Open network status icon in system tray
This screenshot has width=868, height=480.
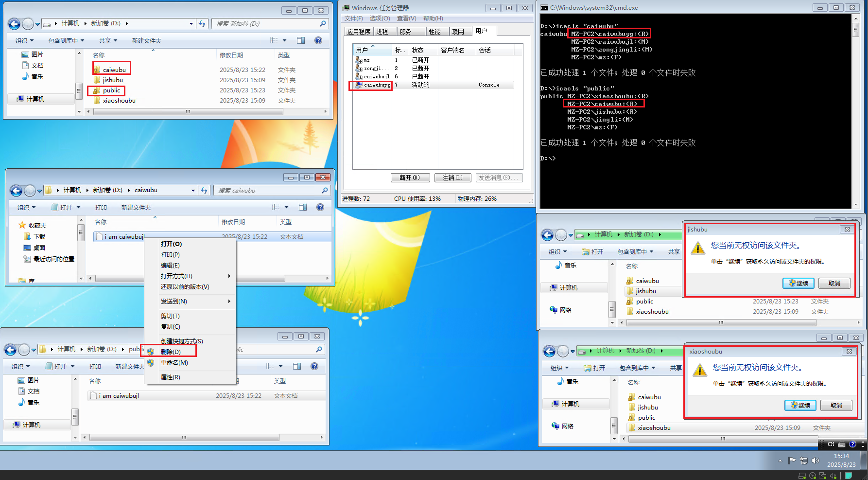coord(804,460)
